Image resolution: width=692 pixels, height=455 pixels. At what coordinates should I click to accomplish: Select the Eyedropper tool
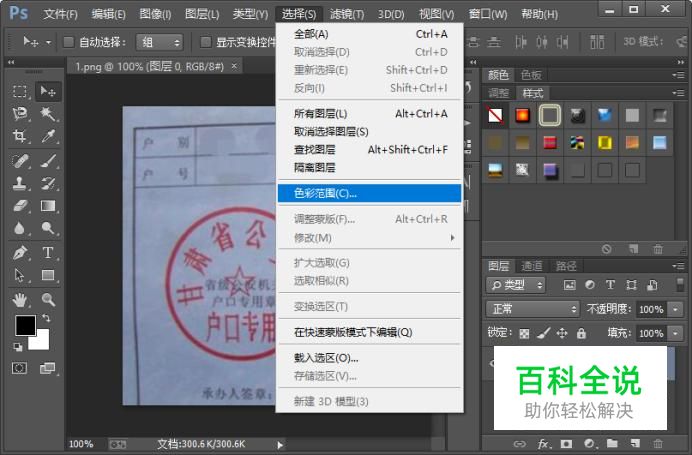48,136
